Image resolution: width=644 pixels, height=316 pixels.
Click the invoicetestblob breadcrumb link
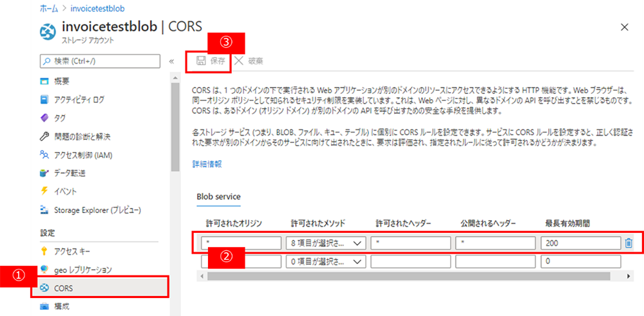(98, 8)
